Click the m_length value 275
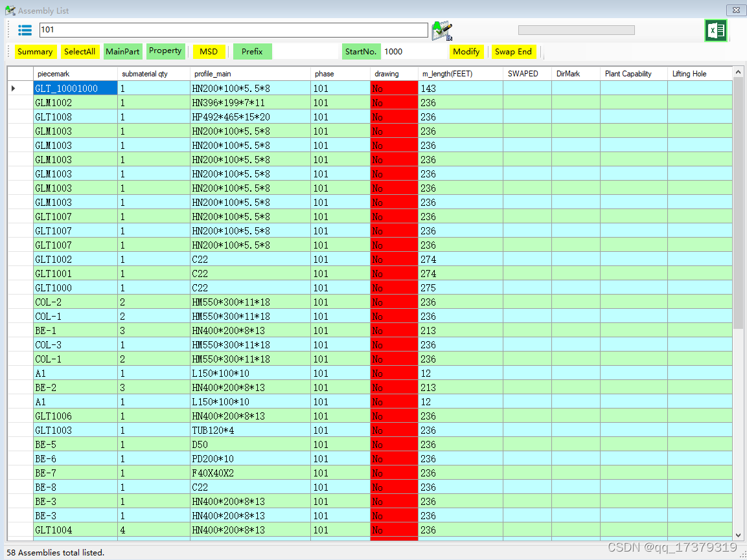The width and height of the screenshot is (747, 560). click(460, 287)
